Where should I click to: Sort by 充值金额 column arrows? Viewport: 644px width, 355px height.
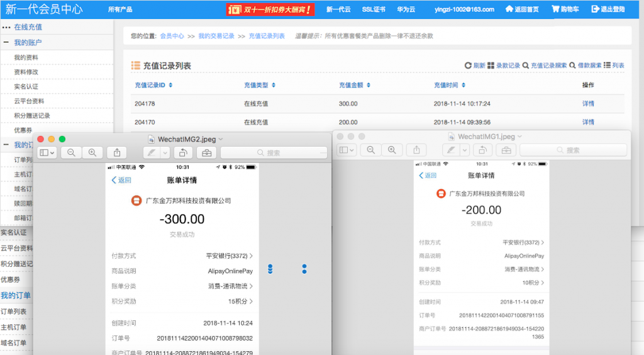(365, 85)
